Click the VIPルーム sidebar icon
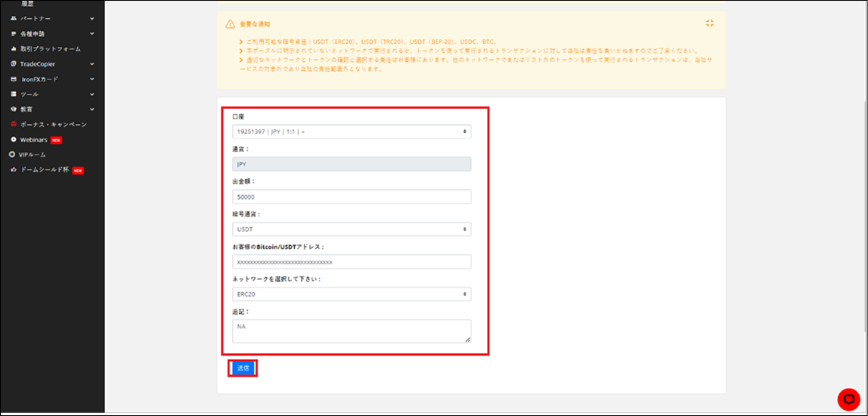Viewport: 868px width, 416px height. tap(12, 154)
